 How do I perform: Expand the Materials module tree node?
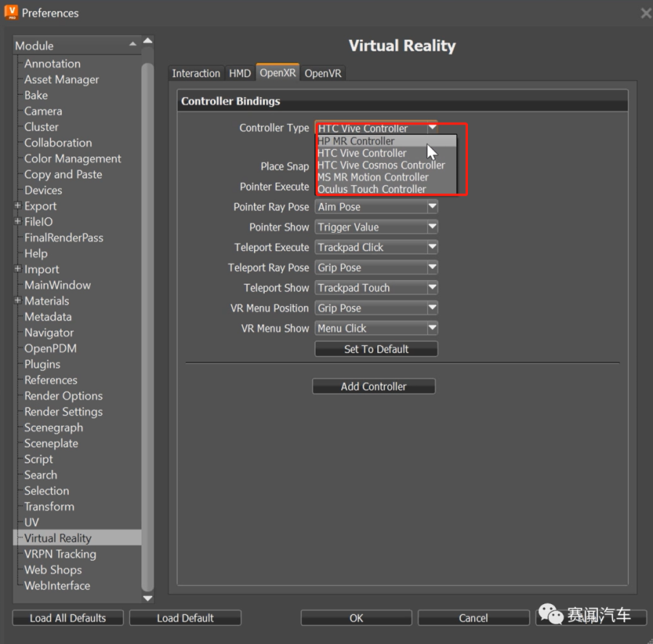pos(17,301)
